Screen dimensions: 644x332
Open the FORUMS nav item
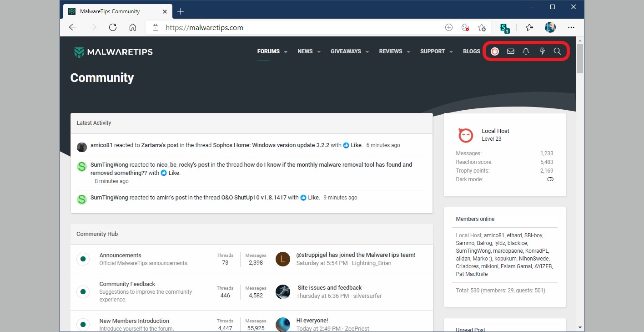pyautogui.click(x=268, y=51)
